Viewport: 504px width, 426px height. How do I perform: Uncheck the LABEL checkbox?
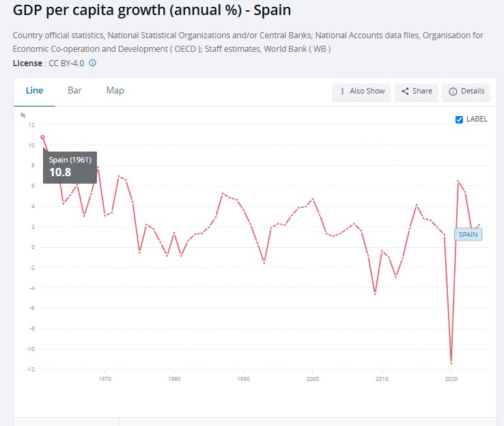[x=459, y=119]
